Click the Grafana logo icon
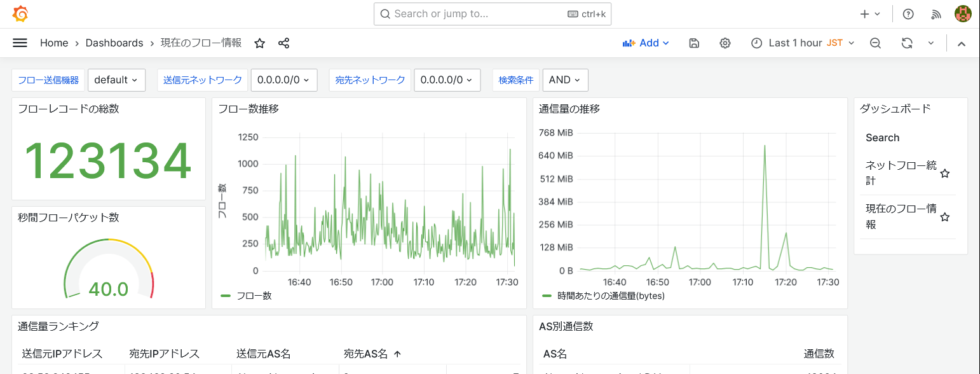Screen dimensions: 980x374 [20, 14]
